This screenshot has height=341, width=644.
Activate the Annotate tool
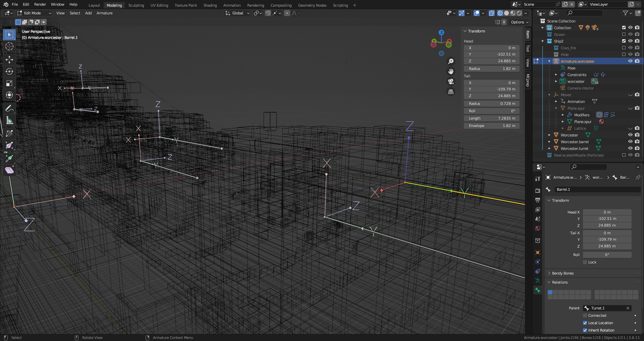9,108
